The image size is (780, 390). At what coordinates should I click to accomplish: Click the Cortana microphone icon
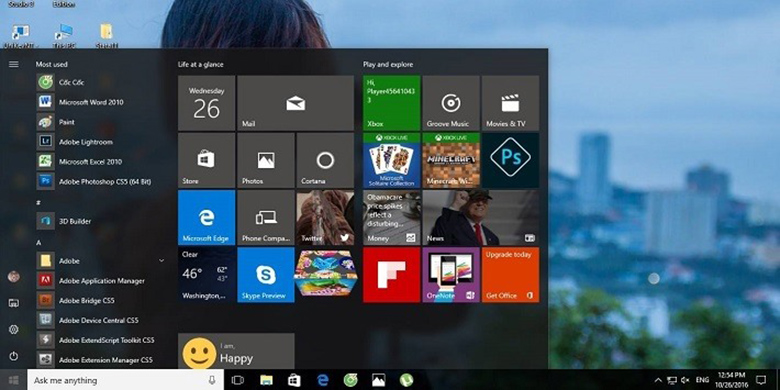tap(212, 380)
